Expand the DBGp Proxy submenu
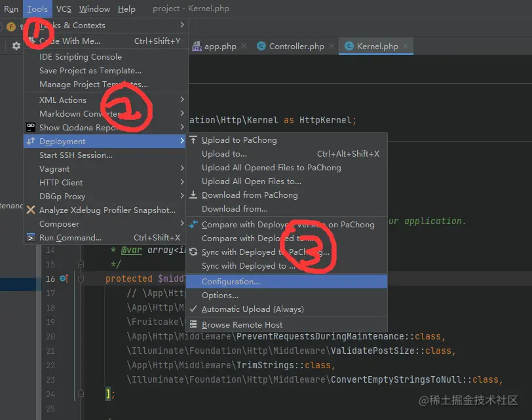This screenshot has height=420, width=532. [x=105, y=196]
